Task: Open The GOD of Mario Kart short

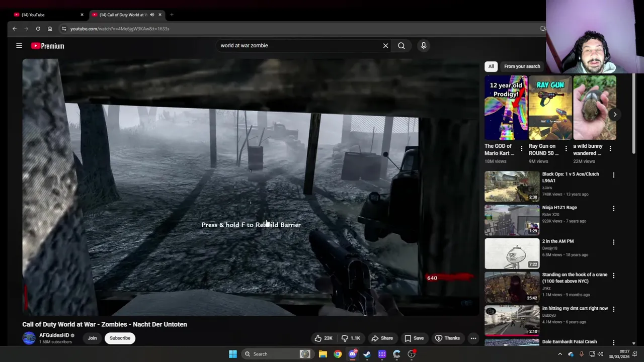Action: point(506,108)
